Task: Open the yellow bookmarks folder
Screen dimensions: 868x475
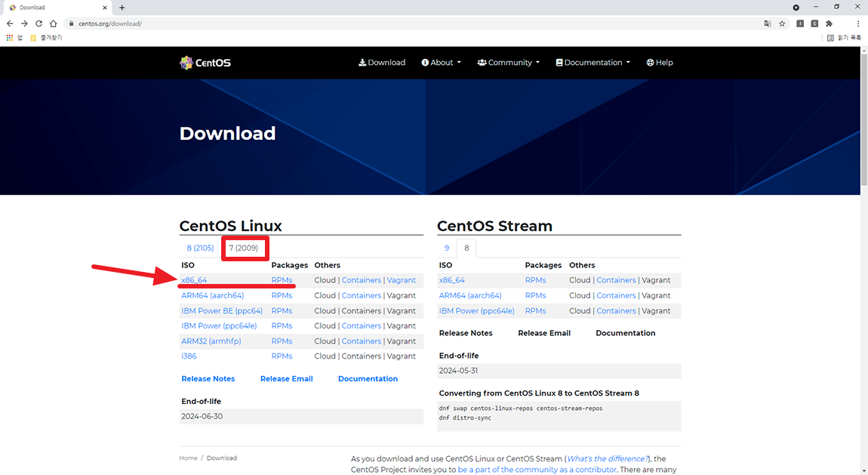Action: coord(46,38)
